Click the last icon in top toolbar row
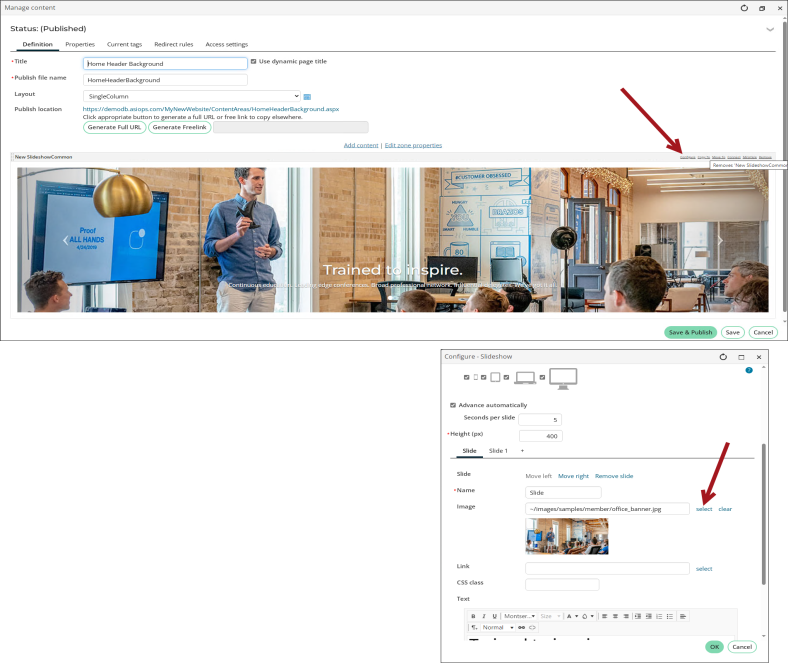 pyautogui.click(x=682, y=616)
